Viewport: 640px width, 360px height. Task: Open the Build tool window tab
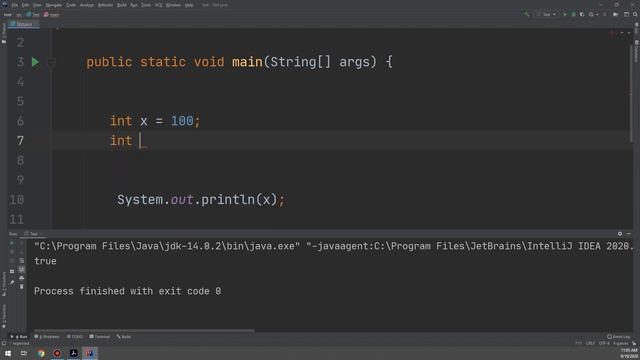click(x=124, y=337)
